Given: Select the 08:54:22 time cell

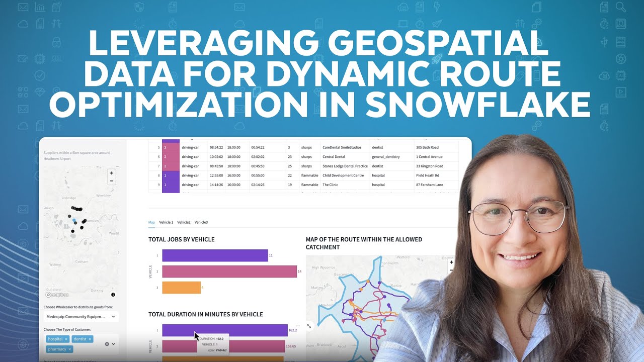Looking at the screenshot, I should click(x=216, y=148).
